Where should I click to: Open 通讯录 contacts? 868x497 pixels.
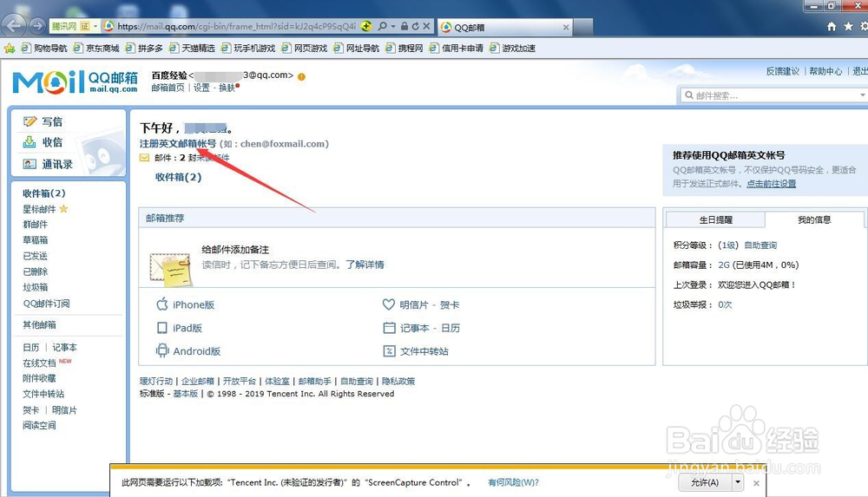tap(48, 164)
